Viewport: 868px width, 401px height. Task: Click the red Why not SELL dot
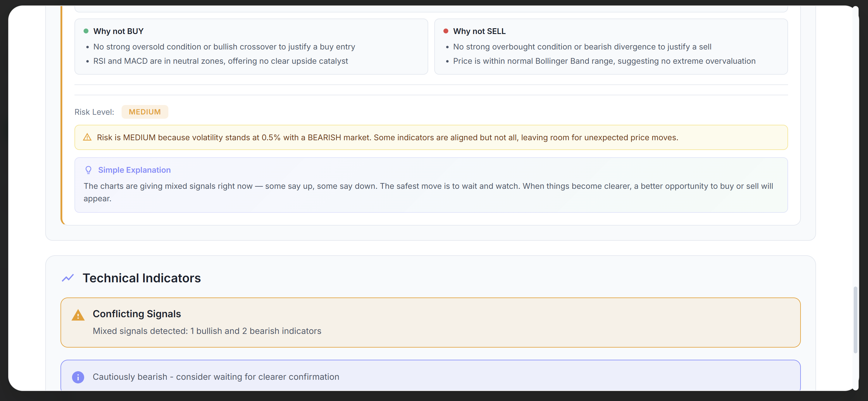[x=446, y=31]
